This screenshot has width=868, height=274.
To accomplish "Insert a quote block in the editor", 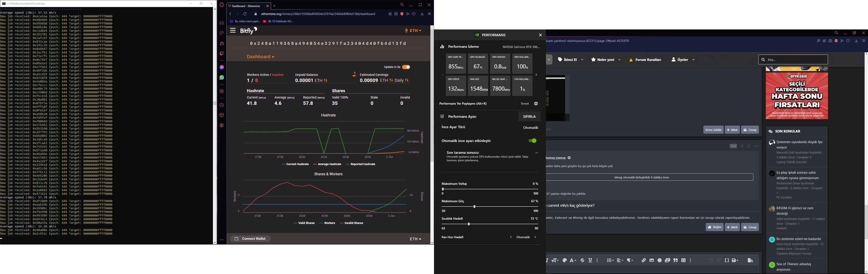I will [676, 260].
